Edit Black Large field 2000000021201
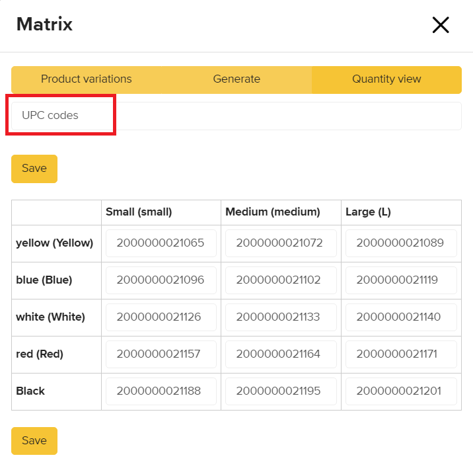This screenshot has height=476, width=473. coord(401,391)
